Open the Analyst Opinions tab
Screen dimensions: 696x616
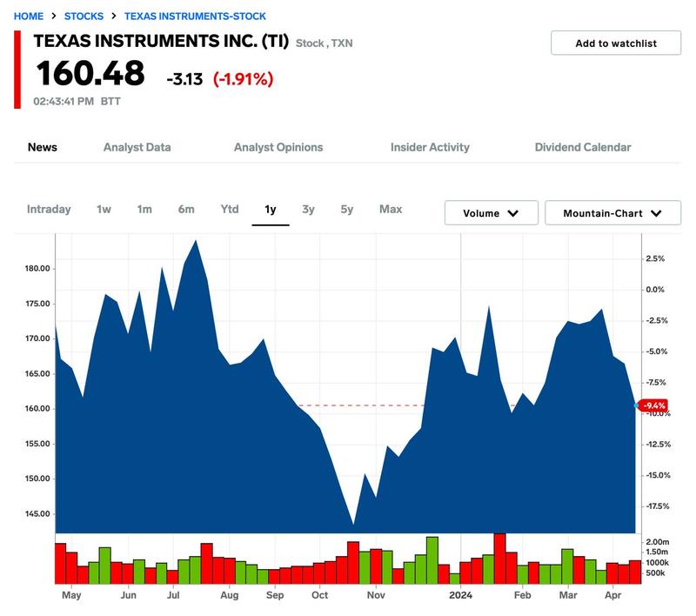pos(278,147)
